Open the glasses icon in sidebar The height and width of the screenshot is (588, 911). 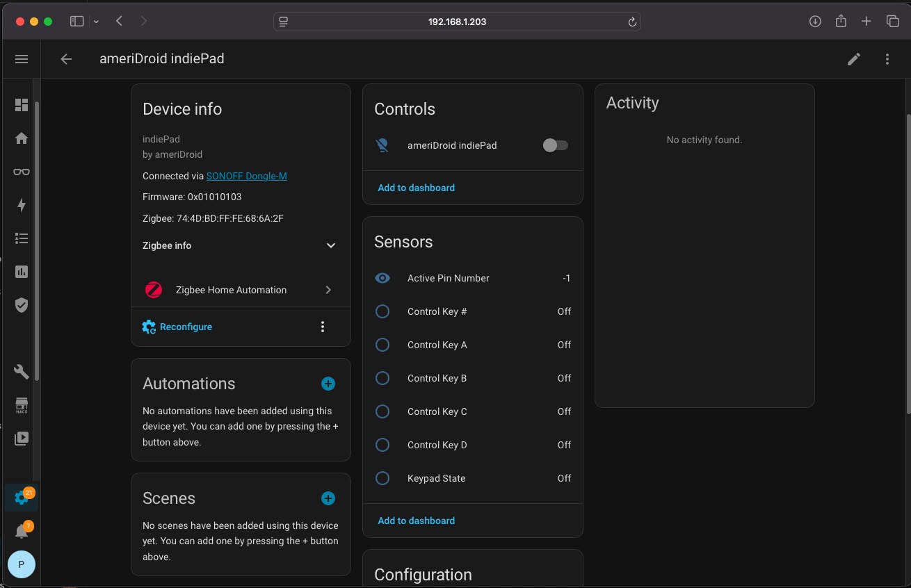coord(22,172)
